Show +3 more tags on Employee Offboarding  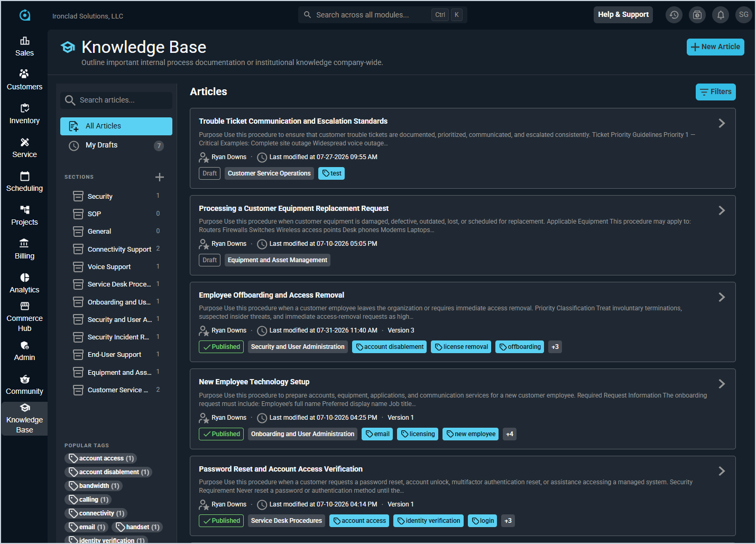[x=555, y=347]
